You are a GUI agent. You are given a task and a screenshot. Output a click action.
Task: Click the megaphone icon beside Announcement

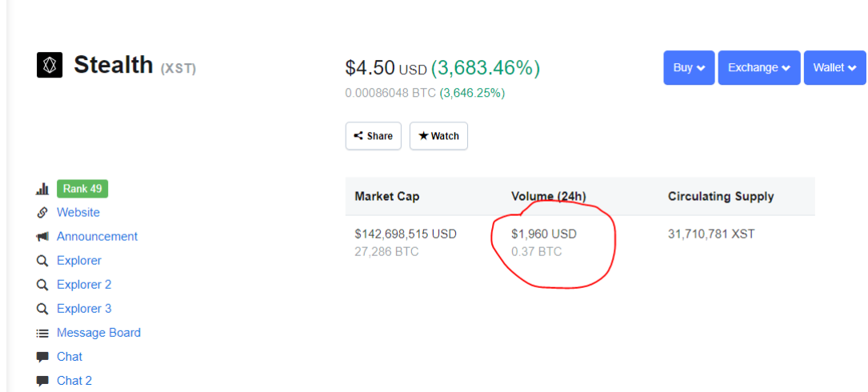[42, 237]
